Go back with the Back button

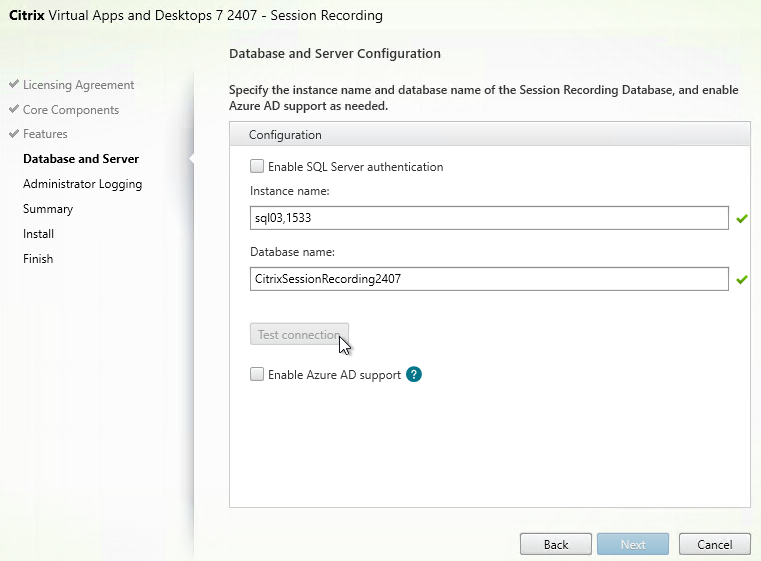556,544
